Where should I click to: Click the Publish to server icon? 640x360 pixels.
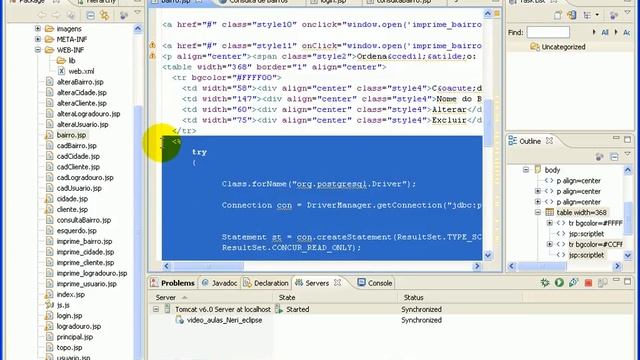pos(602,282)
